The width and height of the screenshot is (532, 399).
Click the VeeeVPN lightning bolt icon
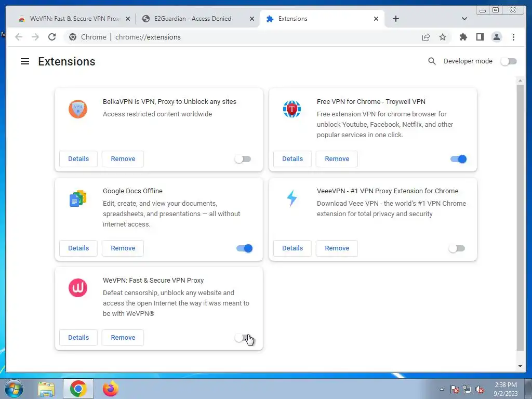292,198
